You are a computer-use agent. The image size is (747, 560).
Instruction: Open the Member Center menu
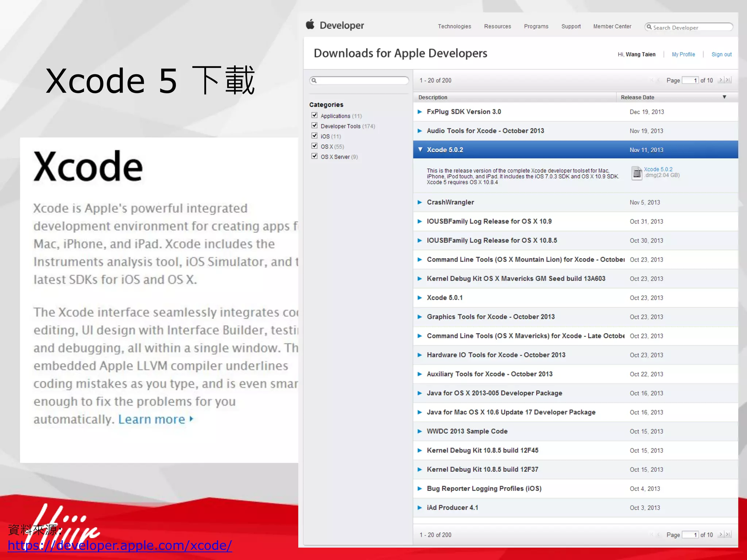[612, 26]
